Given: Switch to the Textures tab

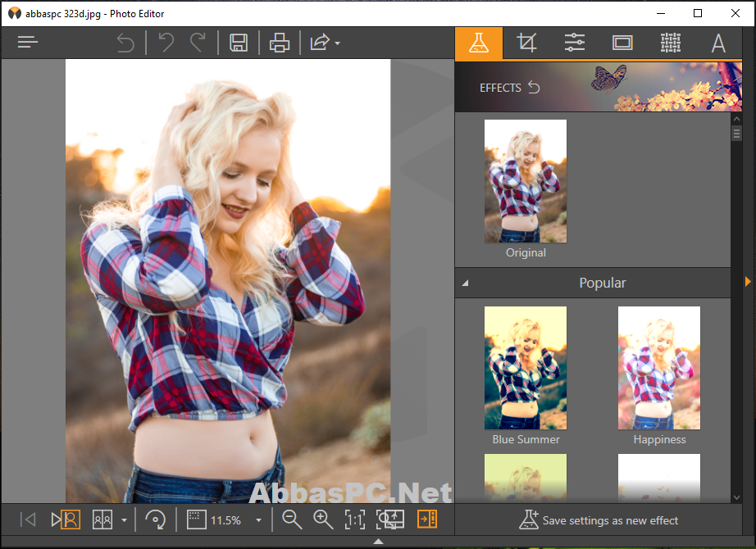Looking at the screenshot, I should coord(671,43).
